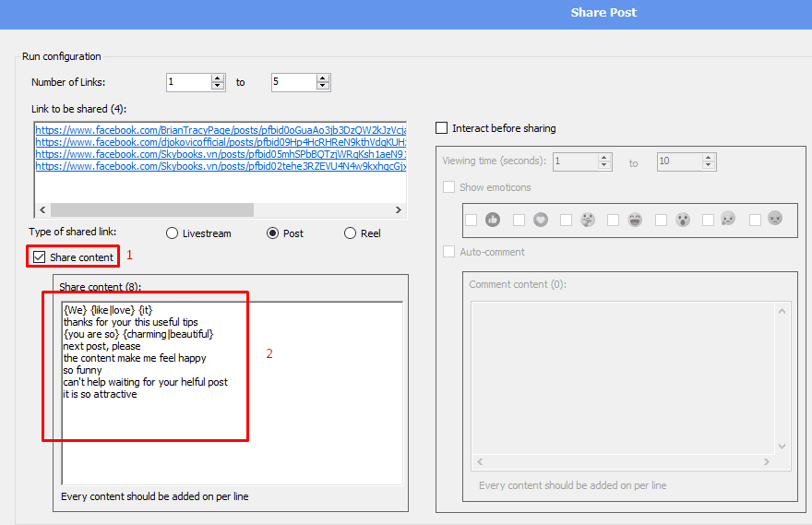Click the minimum Number of Links field
Screen dimensions: 812x525
point(189,82)
